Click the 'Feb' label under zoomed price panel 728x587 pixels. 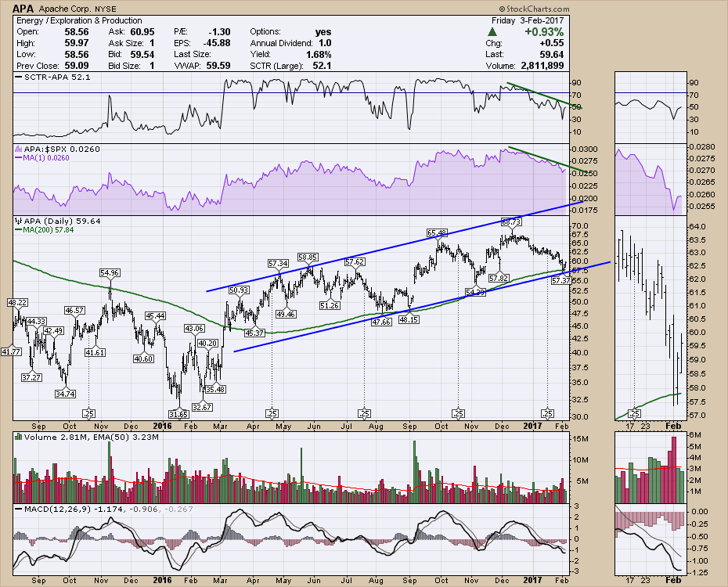click(x=673, y=426)
